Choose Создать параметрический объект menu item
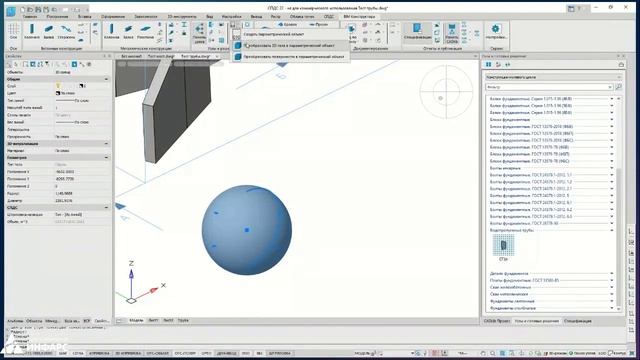This screenshot has height=360, width=640. (291, 34)
